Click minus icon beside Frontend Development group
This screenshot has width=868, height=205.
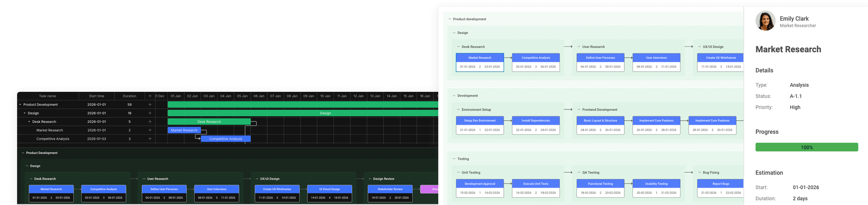[x=579, y=110]
